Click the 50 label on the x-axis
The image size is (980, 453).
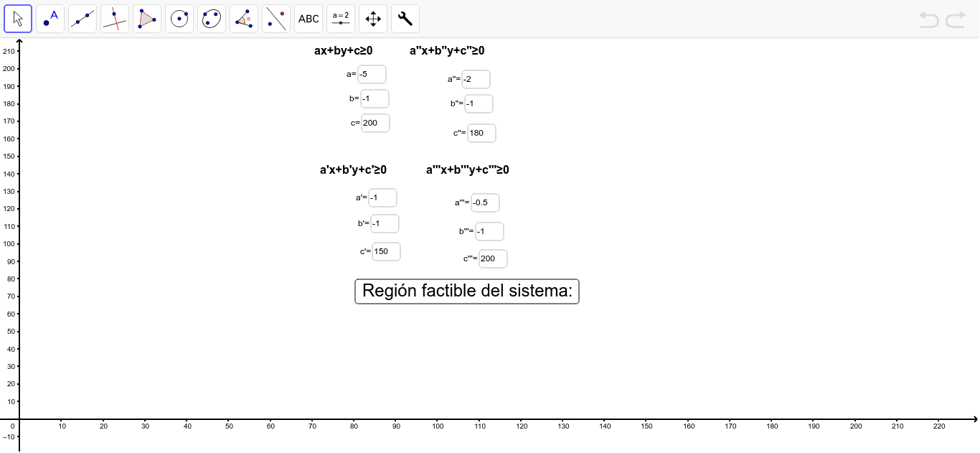pyautogui.click(x=229, y=426)
